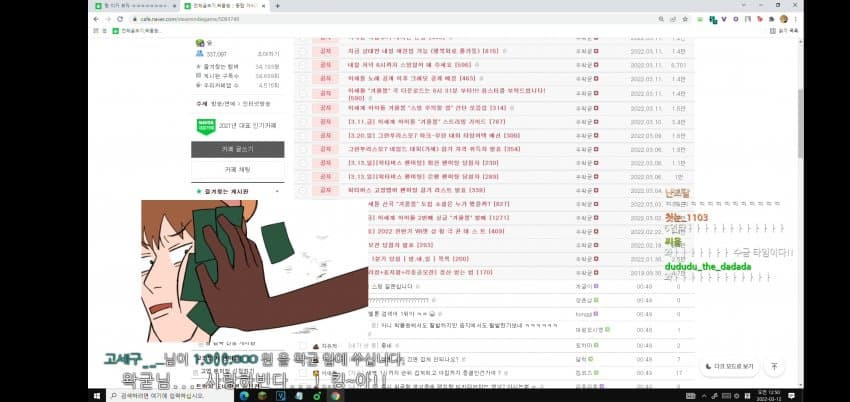Open the Chrome profile avatar
850x402 pixels.
[783, 19]
